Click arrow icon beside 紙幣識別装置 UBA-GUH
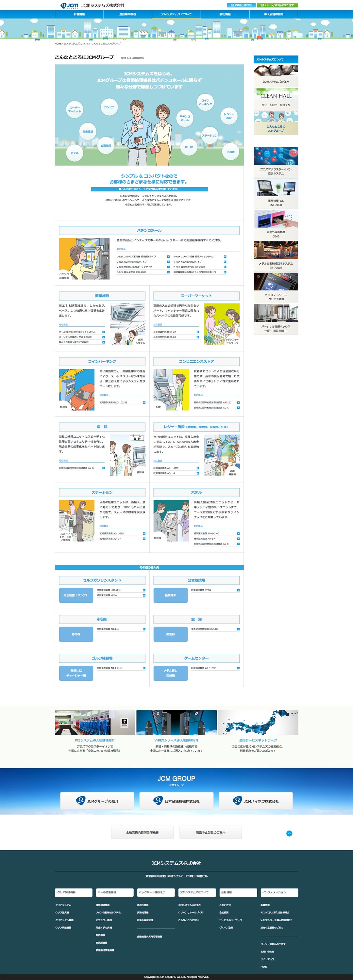 click(x=144, y=590)
